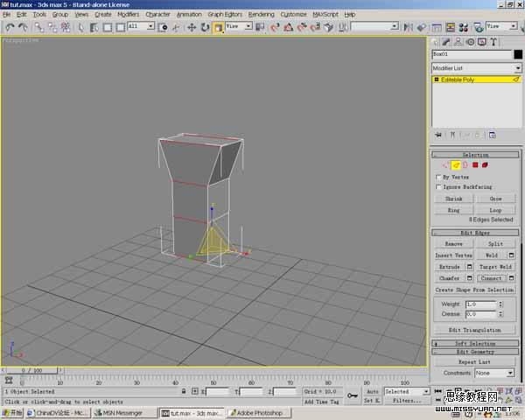The width and height of the screenshot is (525, 420).
Task: Activate the Select and Move tool
Action: click(192, 27)
